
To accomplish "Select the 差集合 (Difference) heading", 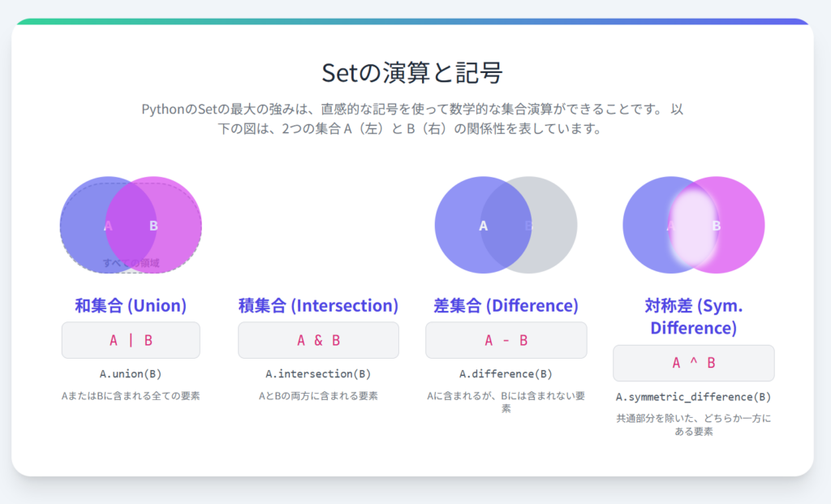I will coord(506,306).
